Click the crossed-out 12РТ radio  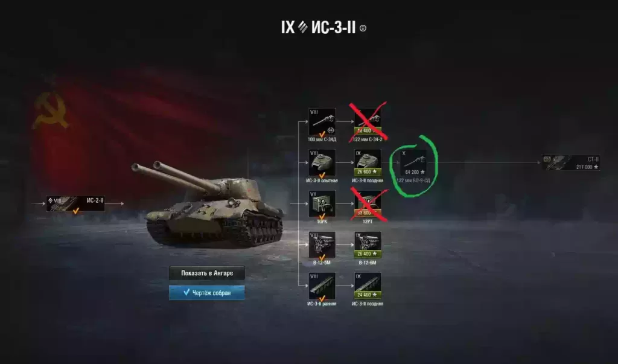(x=368, y=204)
